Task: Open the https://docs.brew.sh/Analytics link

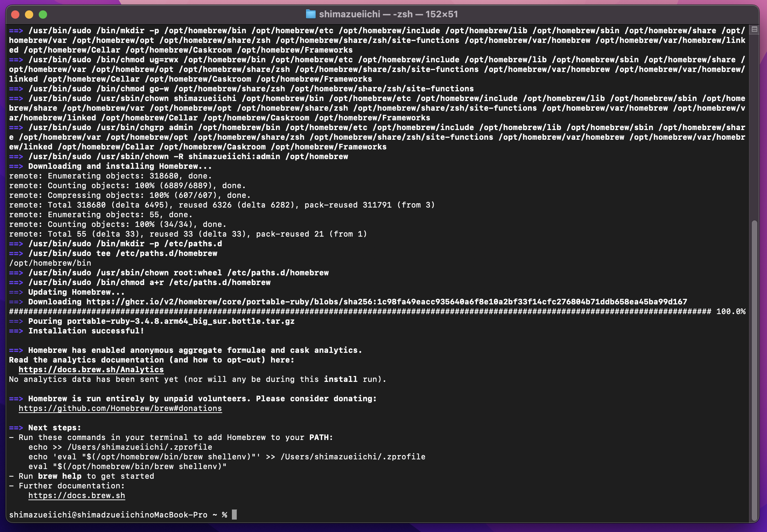Action: coord(91,369)
